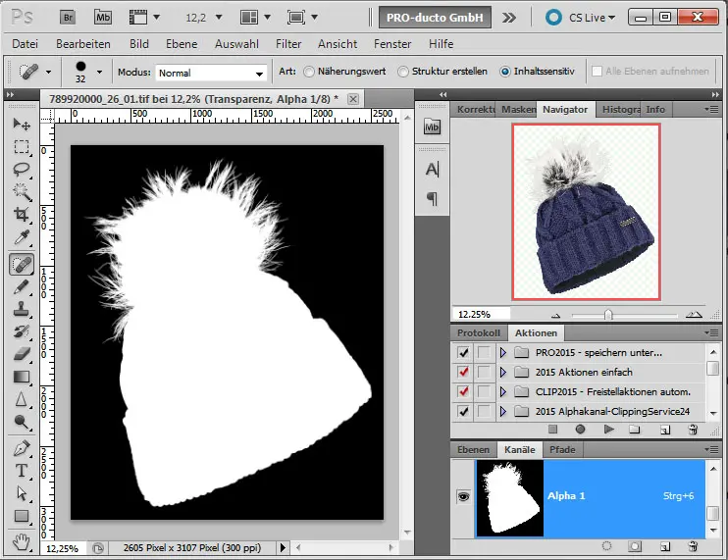Switch to the Ebenen tab
Viewport: 728px width, 560px height.
(473, 449)
